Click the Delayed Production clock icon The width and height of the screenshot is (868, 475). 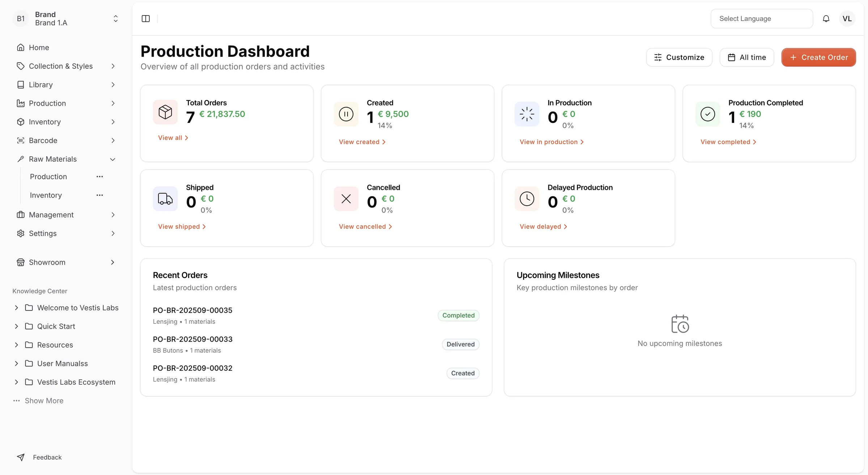click(x=527, y=199)
